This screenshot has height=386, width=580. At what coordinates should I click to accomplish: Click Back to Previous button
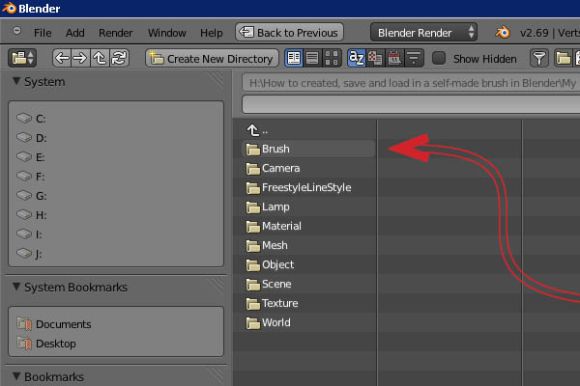(289, 33)
